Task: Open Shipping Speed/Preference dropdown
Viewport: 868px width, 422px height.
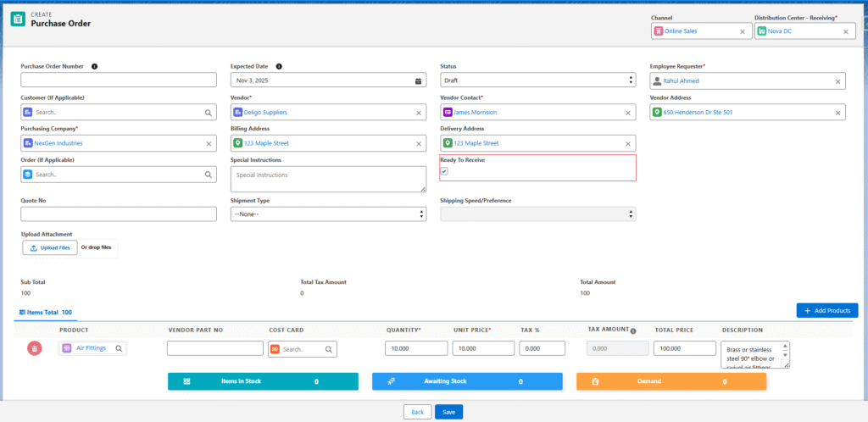Action: click(537, 214)
